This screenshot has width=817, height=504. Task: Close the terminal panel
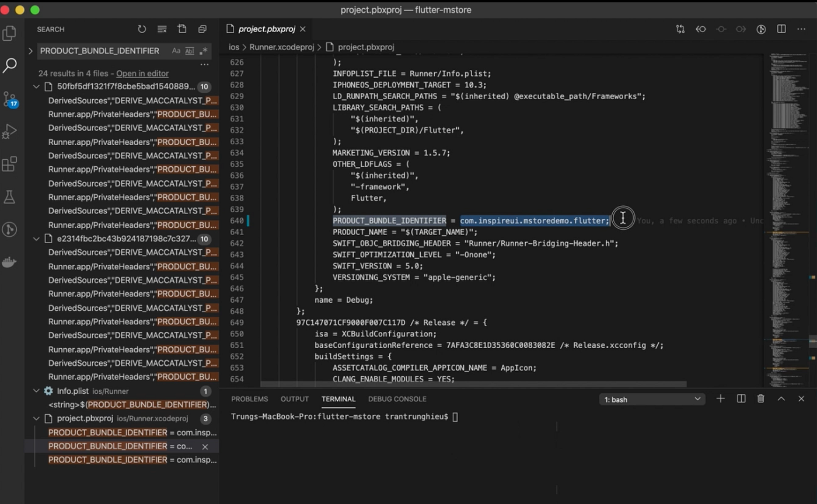[x=801, y=399]
